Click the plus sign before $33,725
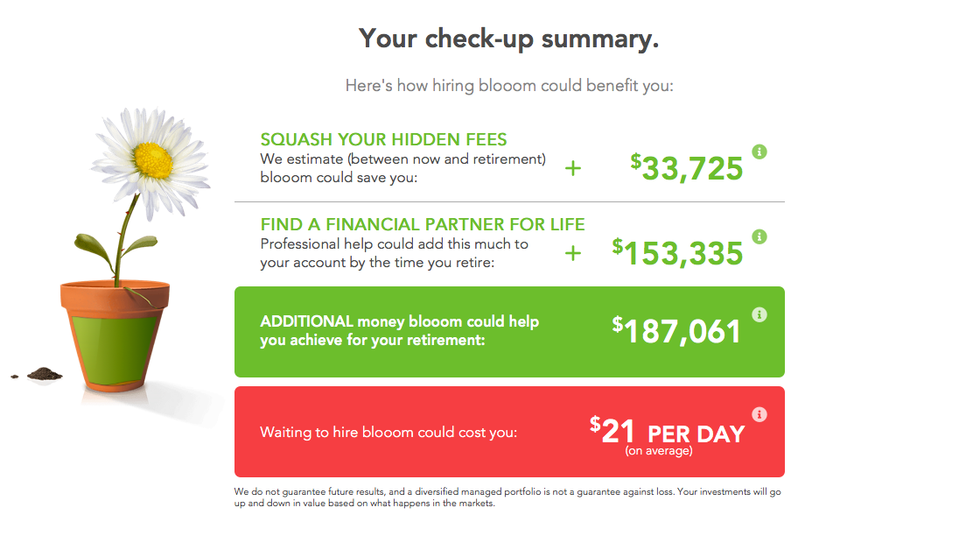Image resolution: width=980 pixels, height=550 pixels. click(x=572, y=168)
